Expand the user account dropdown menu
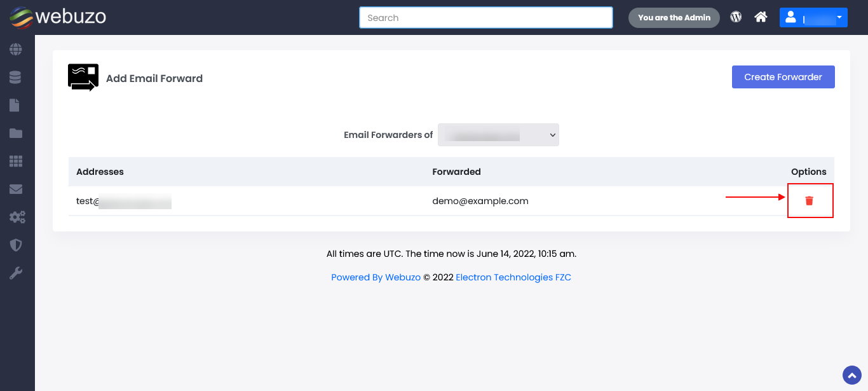This screenshot has width=868, height=391. (813, 18)
